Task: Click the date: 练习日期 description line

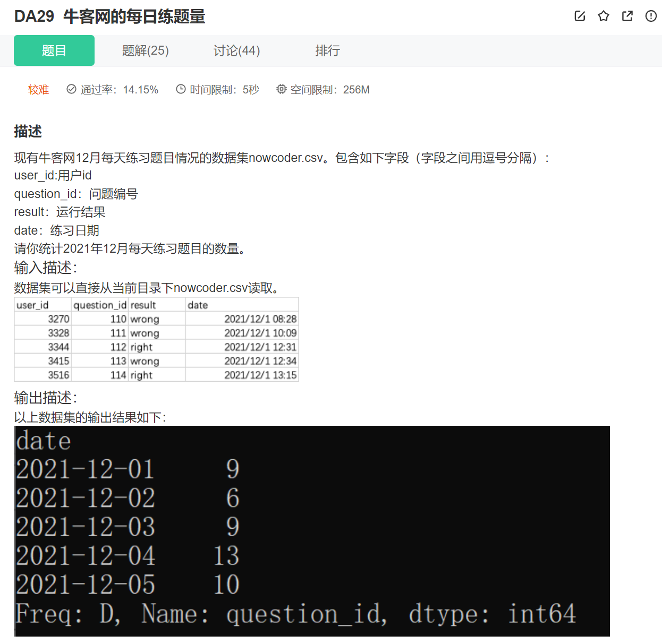Action: coord(56,230)
